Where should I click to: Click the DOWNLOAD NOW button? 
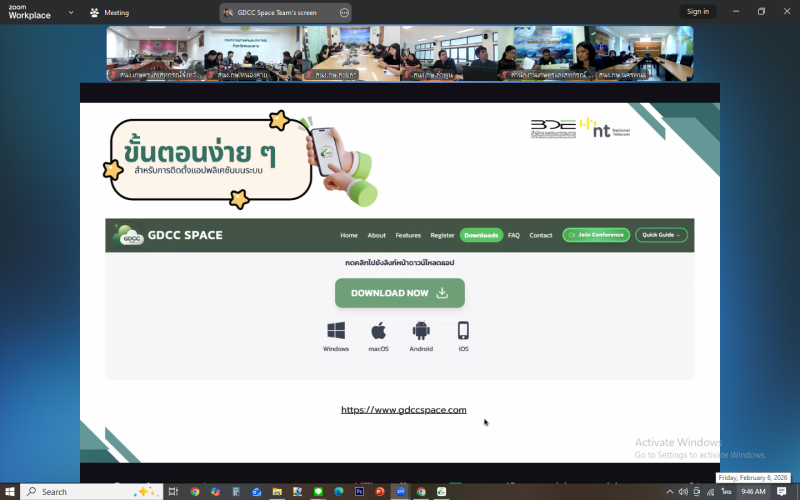pos(400,293)
